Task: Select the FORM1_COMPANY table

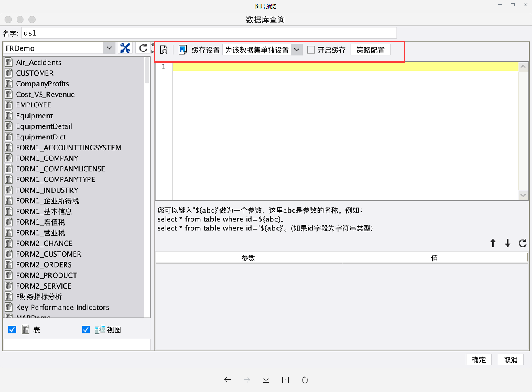Action: 47,158
